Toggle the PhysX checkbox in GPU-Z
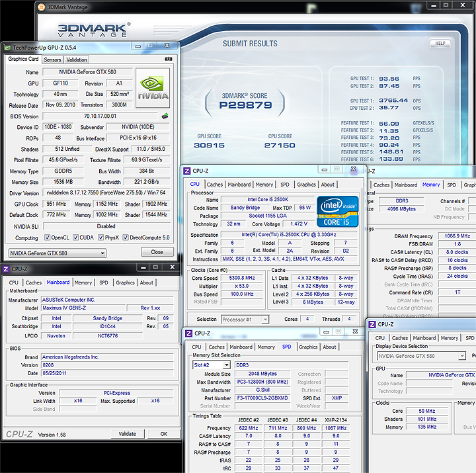 pos(101,237)
